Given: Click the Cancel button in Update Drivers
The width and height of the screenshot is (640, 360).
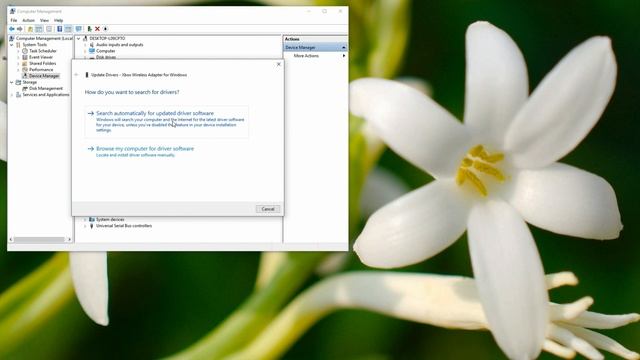Looking at the screenshot, I should [268, 209].
